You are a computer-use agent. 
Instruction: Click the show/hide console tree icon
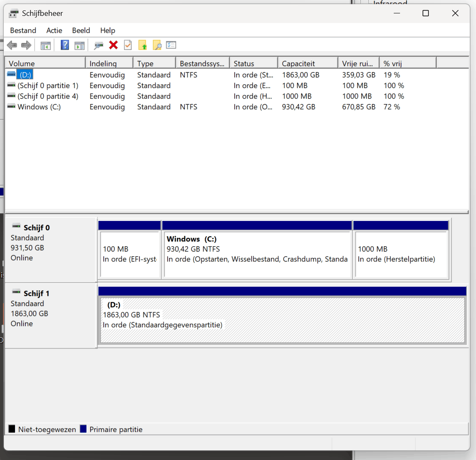click(46, 45)
